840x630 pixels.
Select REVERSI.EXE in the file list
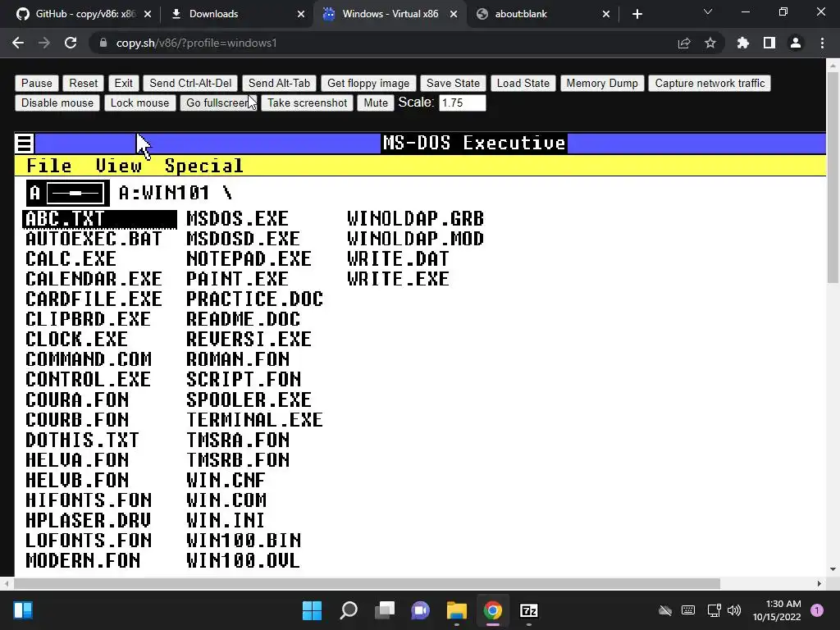point(249,340)
